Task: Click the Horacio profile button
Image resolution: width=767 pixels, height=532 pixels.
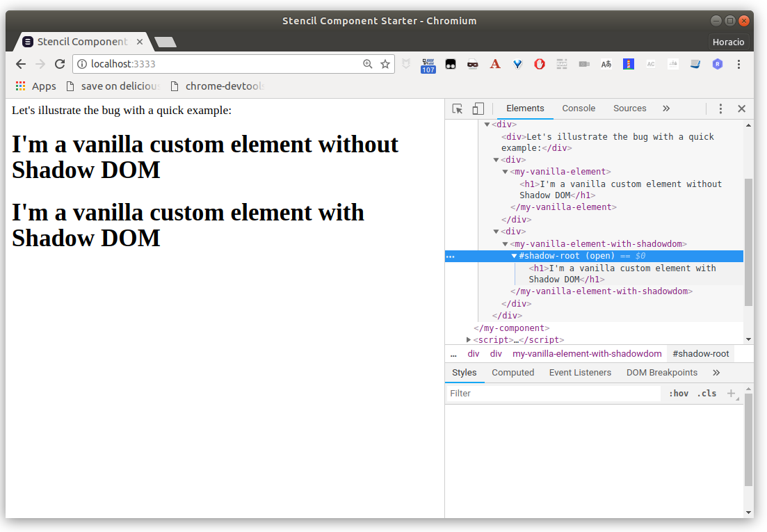Action: click(x=728, y=42)
